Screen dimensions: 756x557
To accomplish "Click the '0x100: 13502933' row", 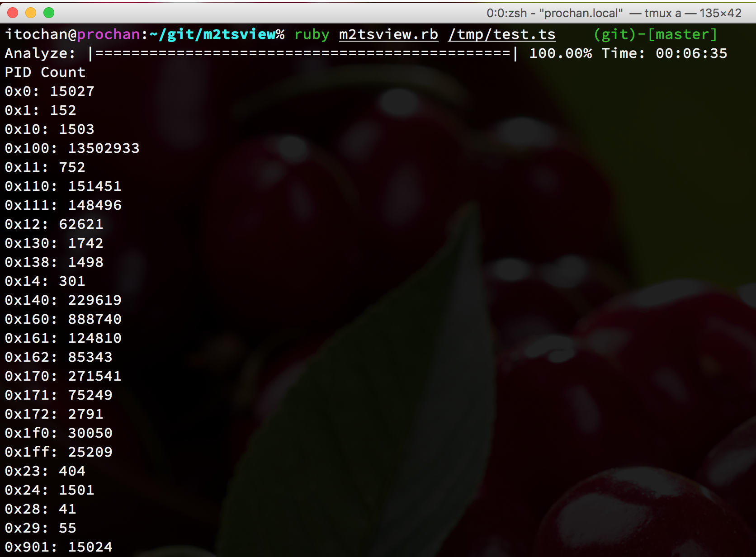I will (72, 148).
